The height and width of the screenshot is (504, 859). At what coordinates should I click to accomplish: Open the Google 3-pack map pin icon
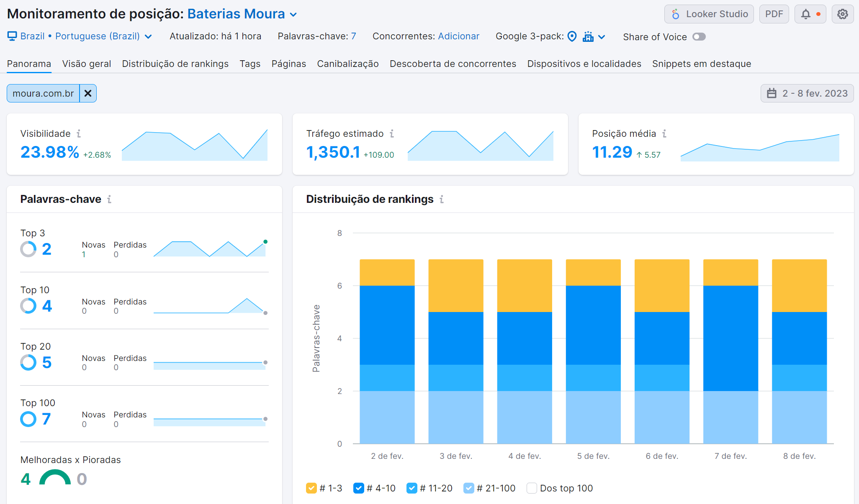pos(572,36)
